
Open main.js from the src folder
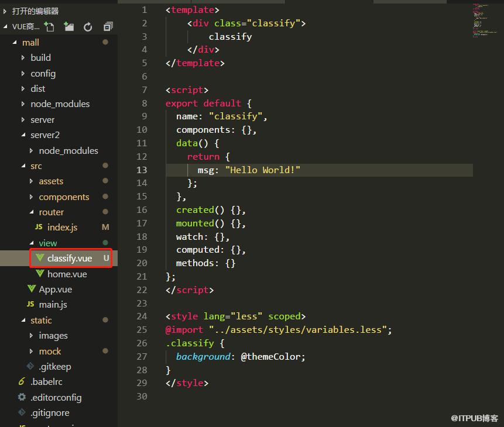click(59, 304)
